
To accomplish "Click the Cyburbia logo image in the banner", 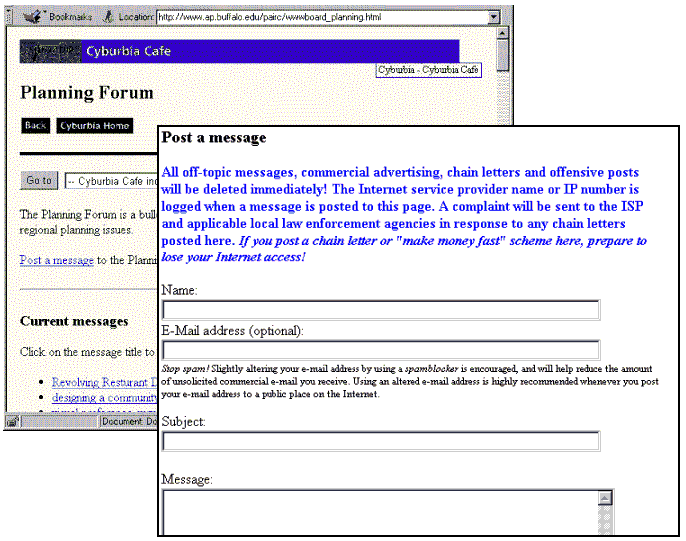I will tap(50, 52).
